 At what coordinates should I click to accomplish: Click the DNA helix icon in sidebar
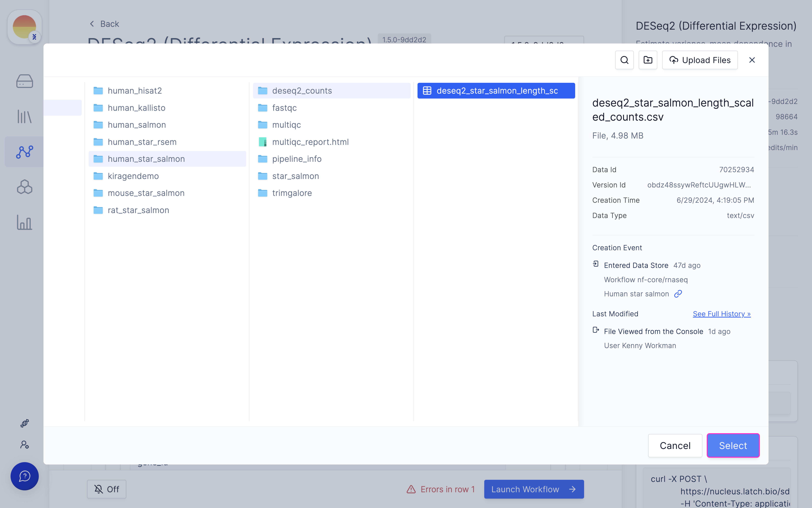[x=24, y=423]
